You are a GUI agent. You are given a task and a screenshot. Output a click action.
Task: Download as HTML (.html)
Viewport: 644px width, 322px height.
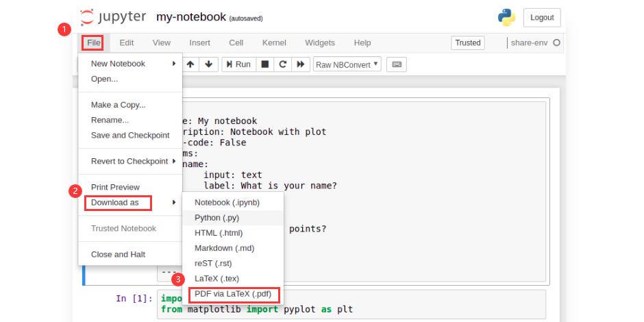[233, 233]
